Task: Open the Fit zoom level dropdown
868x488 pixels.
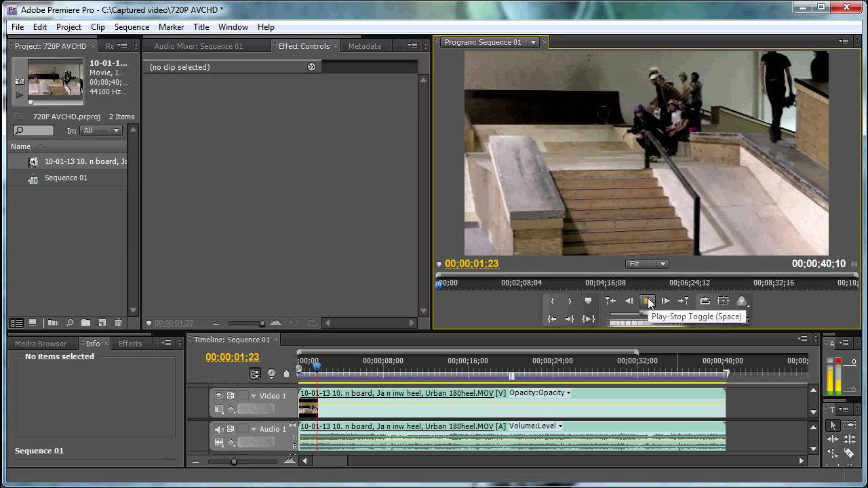Action: [x=646, y=264]
